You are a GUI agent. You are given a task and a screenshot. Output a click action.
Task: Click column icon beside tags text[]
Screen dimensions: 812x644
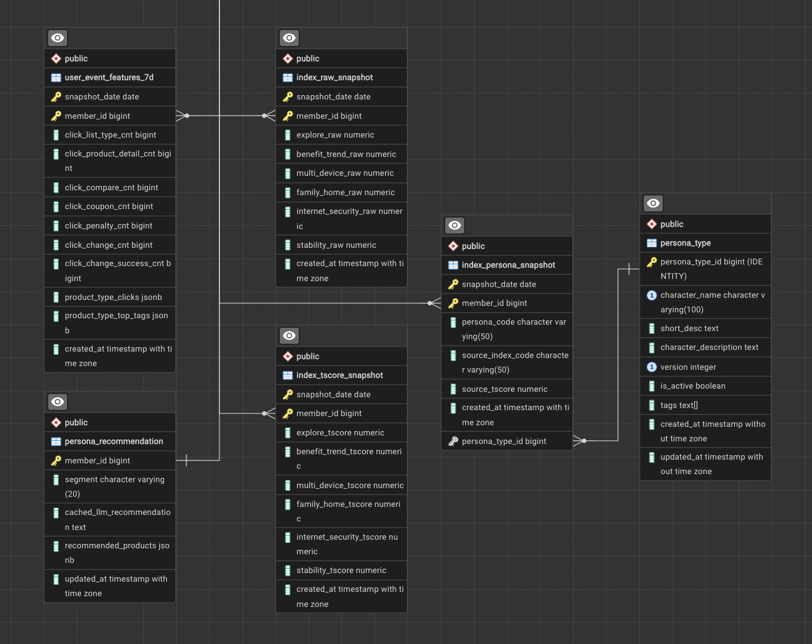(x=652, y=405)
